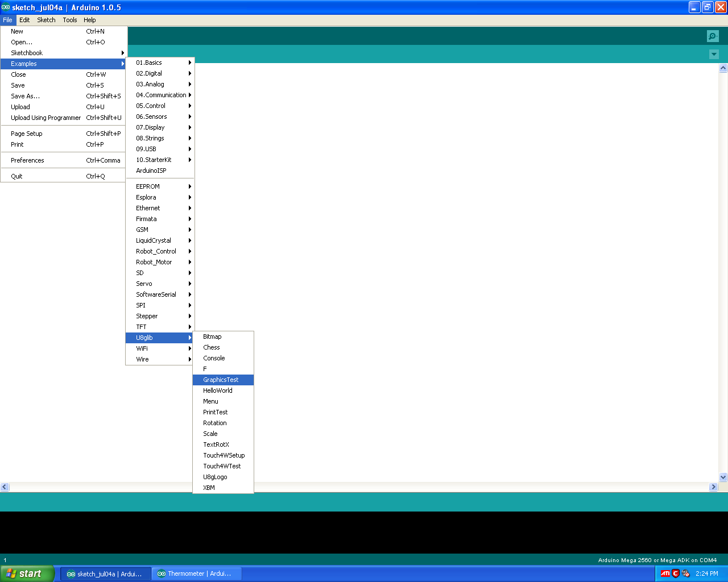The width and height of the screenshot is (728, 582).
Task: Open the Touch4WSetup example
Action: (224, 455)
